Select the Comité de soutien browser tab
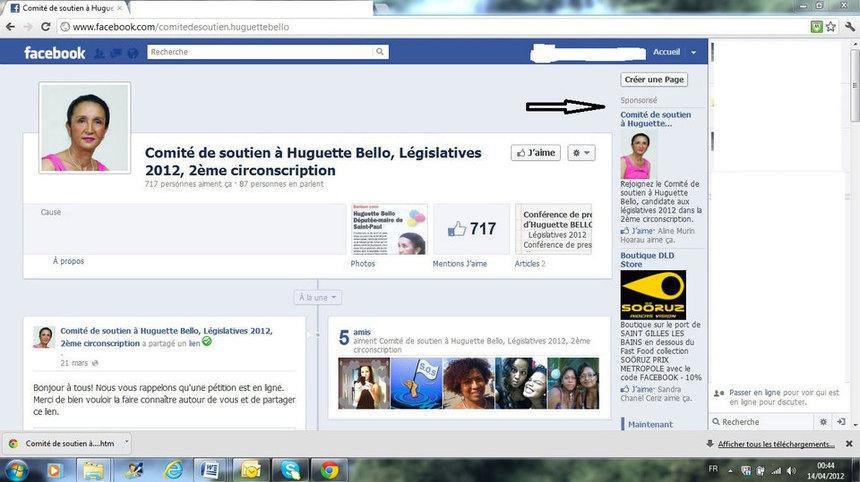Screen dimensions: 860x482 click(x=66, y=8)
